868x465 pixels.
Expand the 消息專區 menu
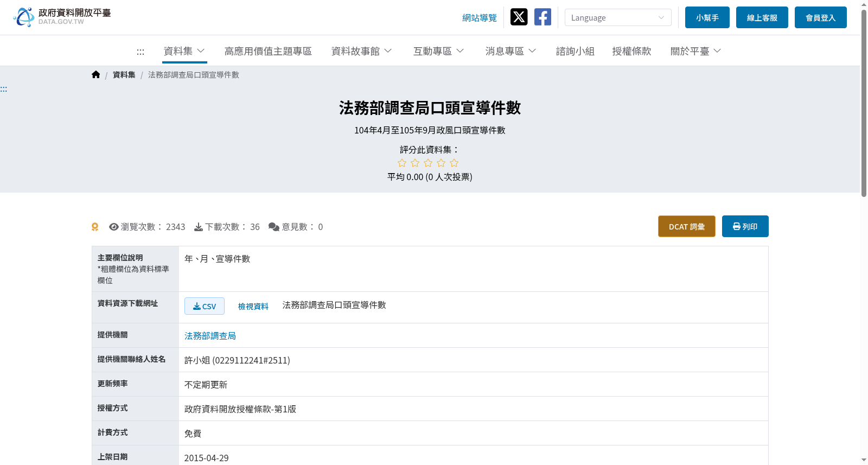[x=511, y=51]
